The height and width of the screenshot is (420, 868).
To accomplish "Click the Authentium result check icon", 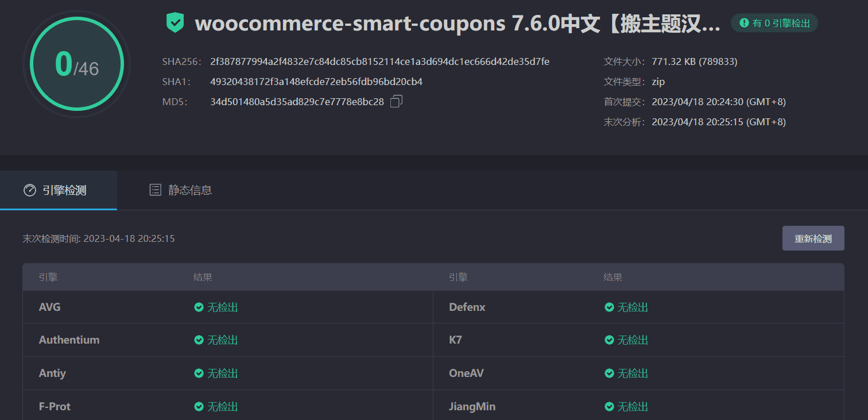I will pyautogui.click(x=199, y=340).
